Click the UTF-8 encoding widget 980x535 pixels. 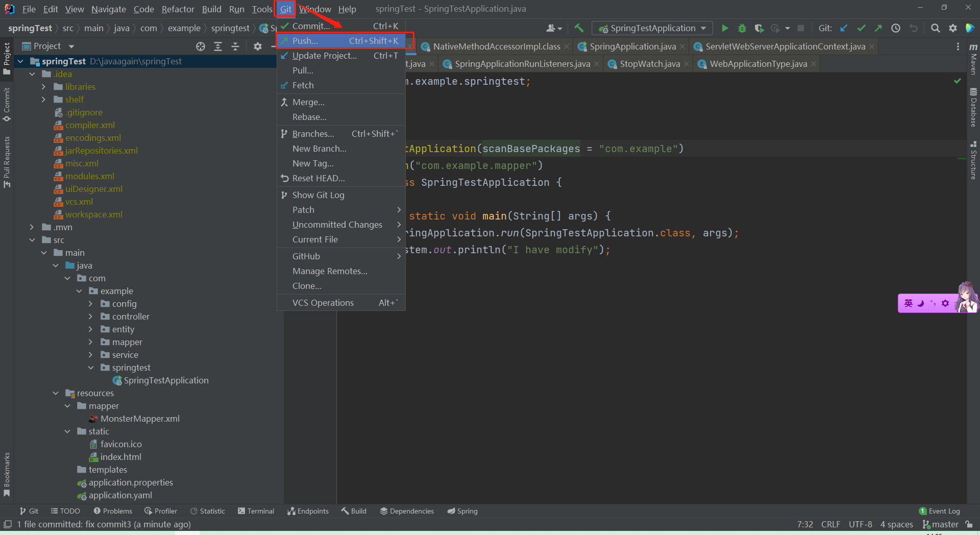tap(861, 524)
